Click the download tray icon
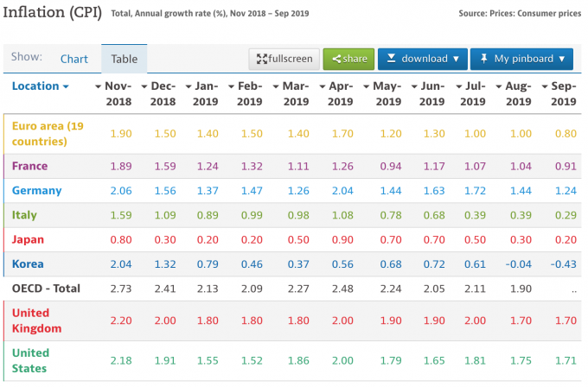This screenshot has height=387, width=588. coord(391,59)
